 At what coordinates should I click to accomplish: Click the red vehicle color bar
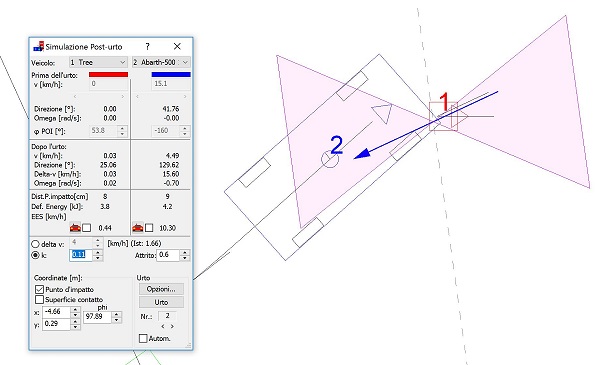[x=108, y=75]
